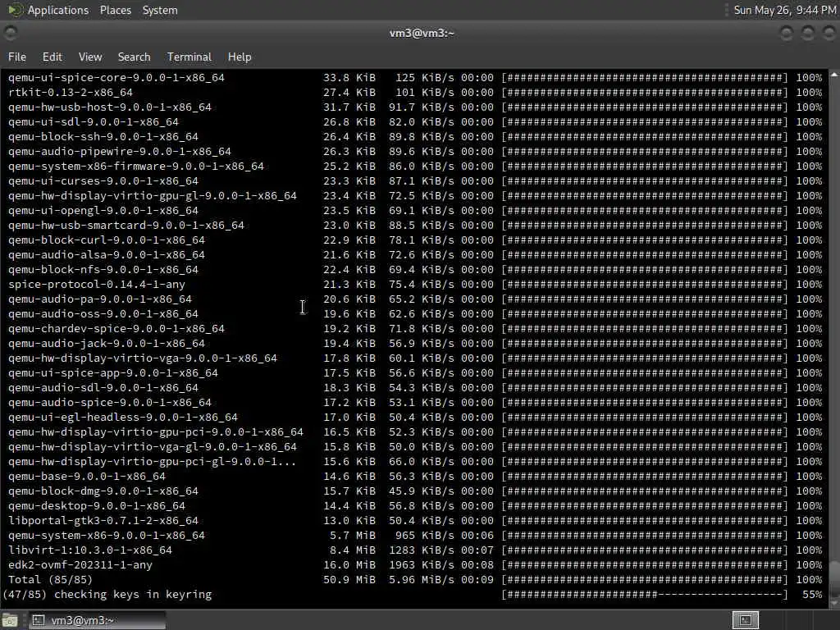Select qemu-block-ssh-9.0.0-1-x86_64 text
The height and width of the screenshot is (630, 840).
[x=103, y=137]
